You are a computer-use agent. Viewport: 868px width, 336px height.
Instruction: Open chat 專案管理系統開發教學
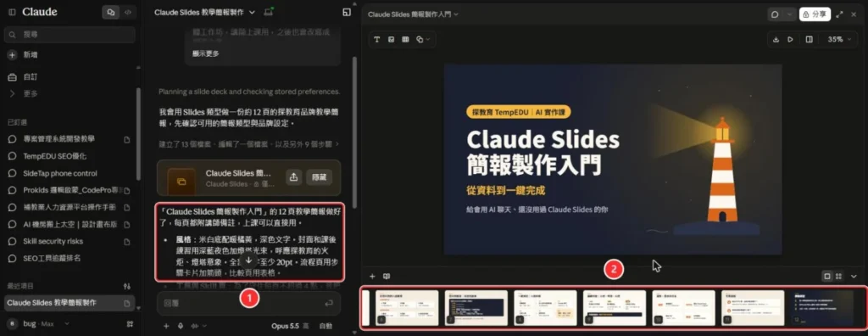58,139
